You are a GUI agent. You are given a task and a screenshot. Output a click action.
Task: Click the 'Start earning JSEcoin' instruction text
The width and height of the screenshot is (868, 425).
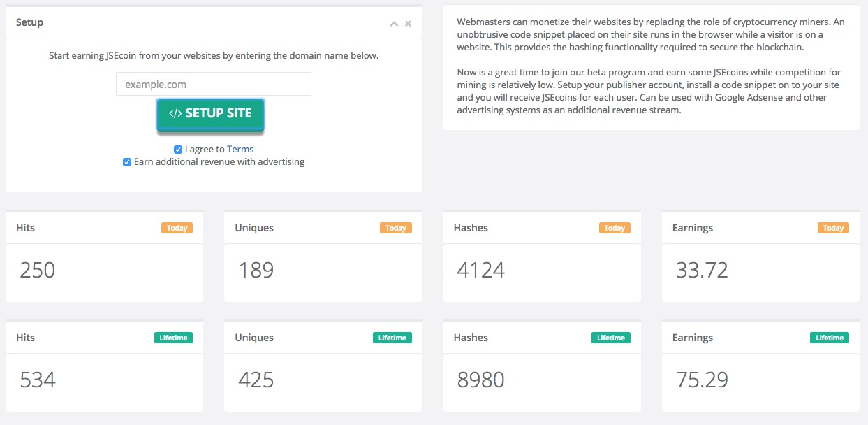click(214, 55)
